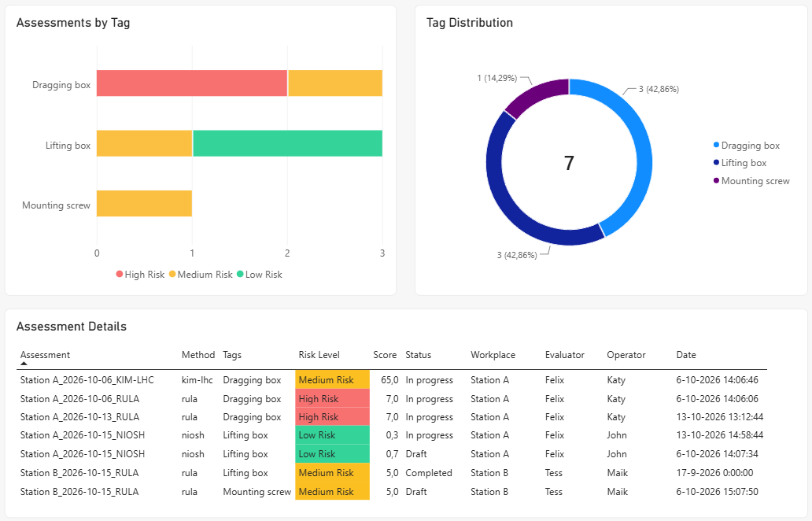Click the Medium Risk cell in the KIM-LHC row

333,380
